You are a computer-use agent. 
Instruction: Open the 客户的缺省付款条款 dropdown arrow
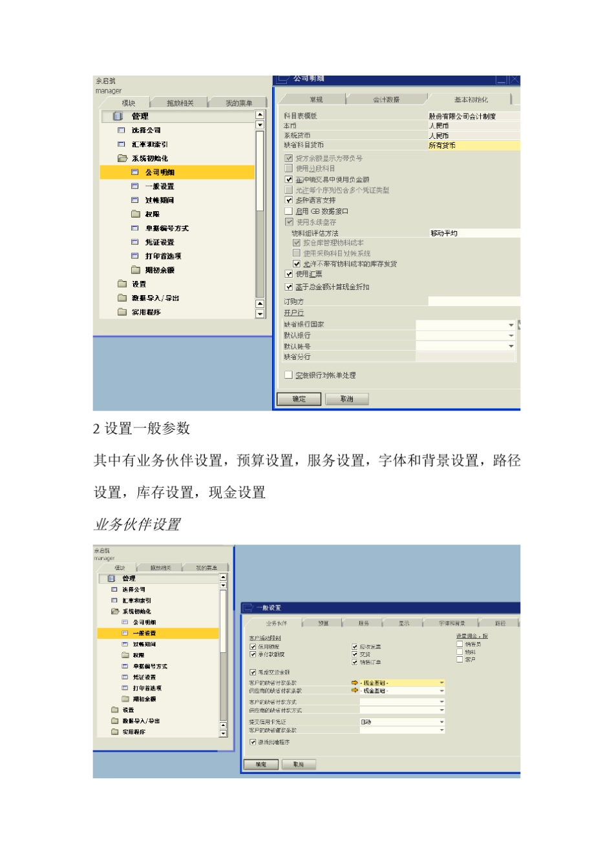(x=442, y=683)
